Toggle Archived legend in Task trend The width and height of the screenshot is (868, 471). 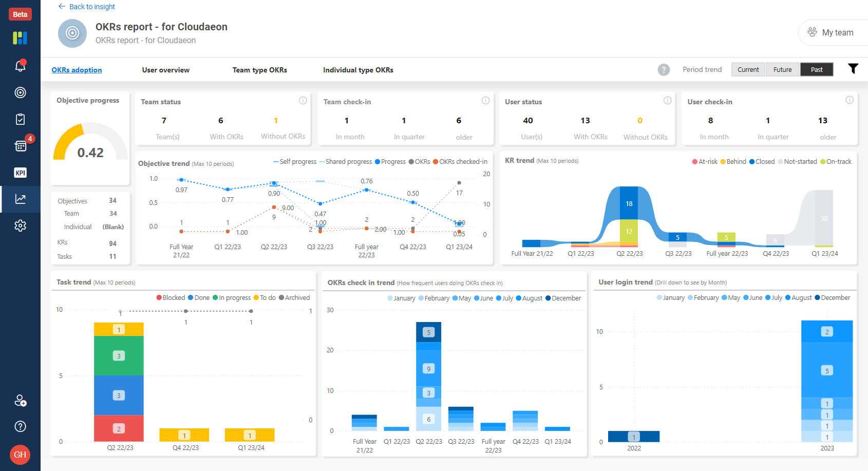coord(294,297)
